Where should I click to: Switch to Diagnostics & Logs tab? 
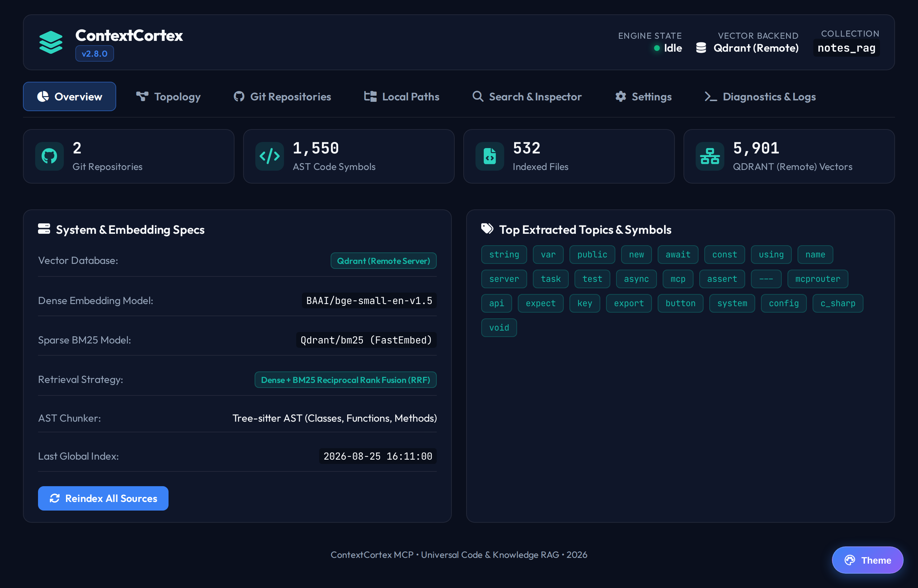coord(760,96)
